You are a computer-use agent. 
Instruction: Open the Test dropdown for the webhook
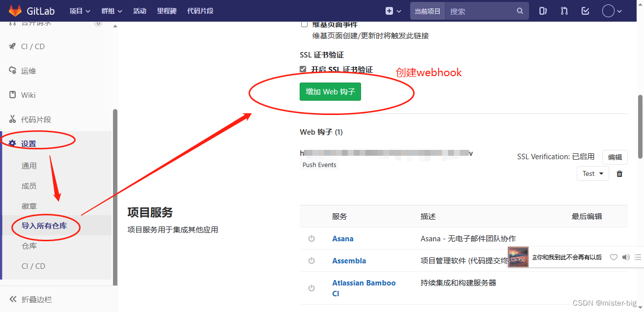point(592,173)
